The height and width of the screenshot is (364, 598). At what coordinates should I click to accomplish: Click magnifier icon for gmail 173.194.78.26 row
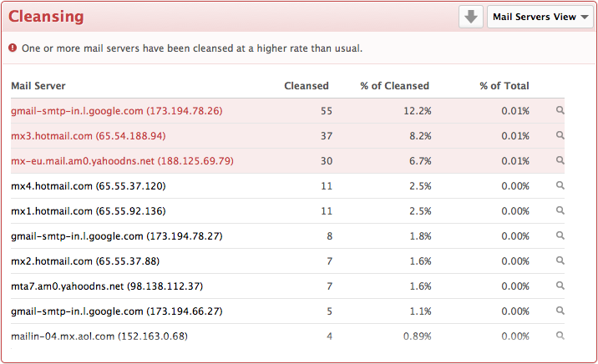coord(560,110)
